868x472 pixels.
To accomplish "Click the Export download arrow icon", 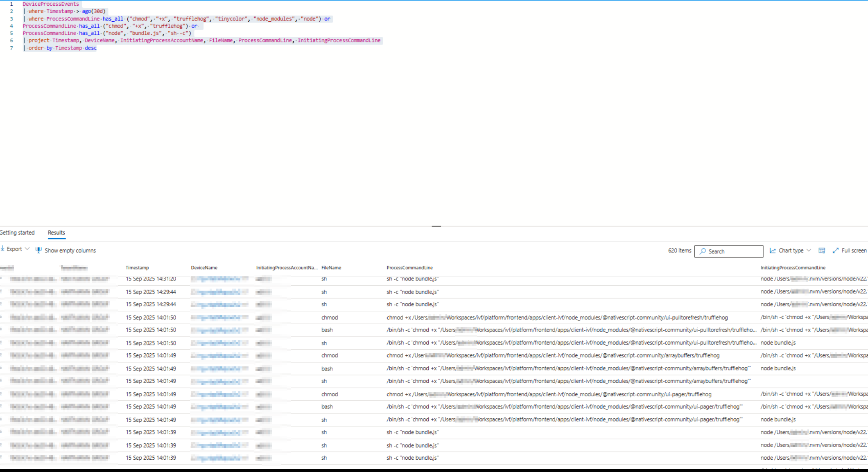I will point(2,249).
